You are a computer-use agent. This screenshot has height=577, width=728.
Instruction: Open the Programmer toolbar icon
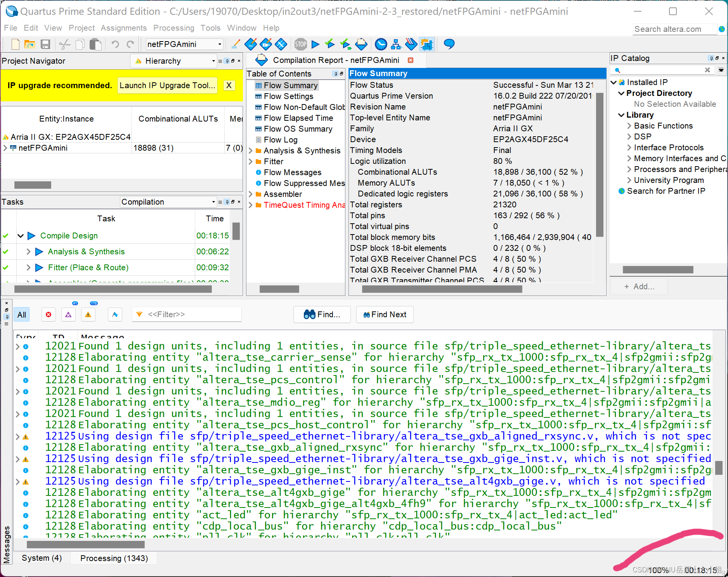(x=411, y=44)
